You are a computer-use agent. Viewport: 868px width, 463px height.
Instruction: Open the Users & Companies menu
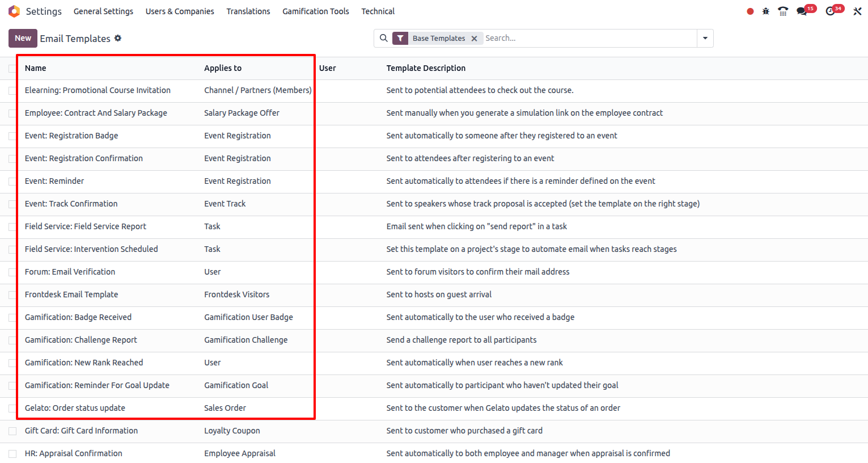(x=180, y=11)
